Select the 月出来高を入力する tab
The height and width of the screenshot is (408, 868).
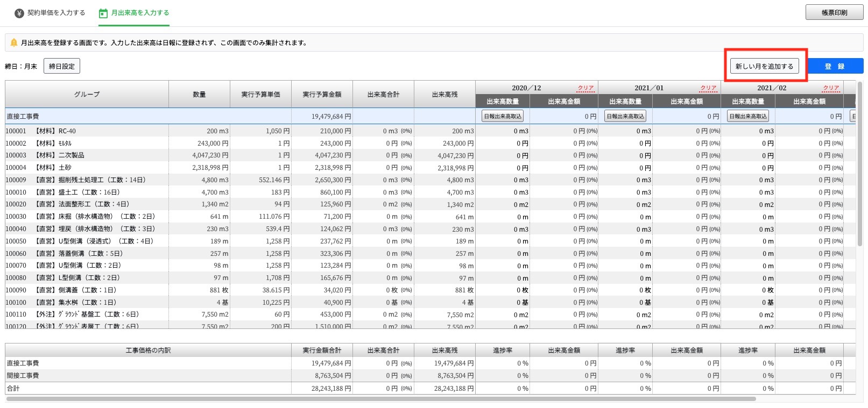tap(134, 13)
